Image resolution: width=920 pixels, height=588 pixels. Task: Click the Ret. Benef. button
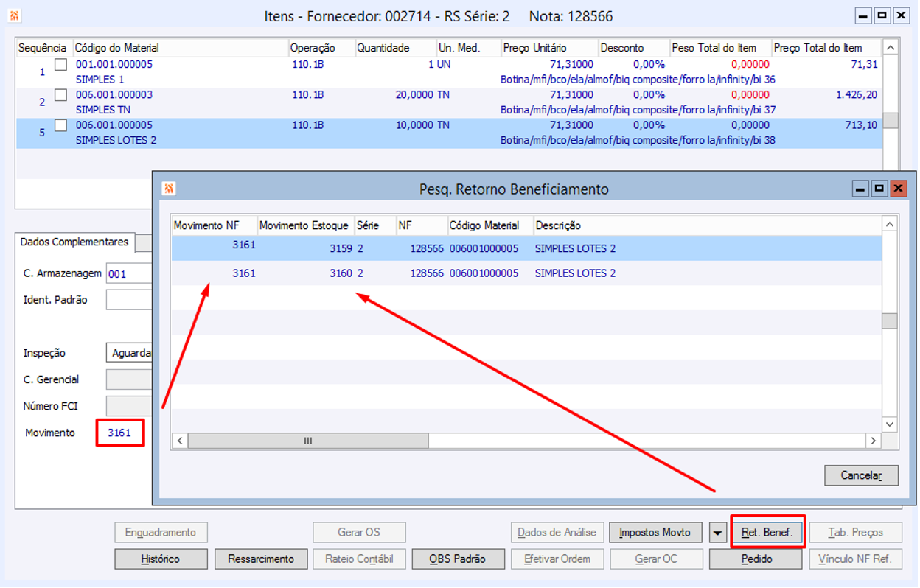pyautogui.click(x=767, y=532)
